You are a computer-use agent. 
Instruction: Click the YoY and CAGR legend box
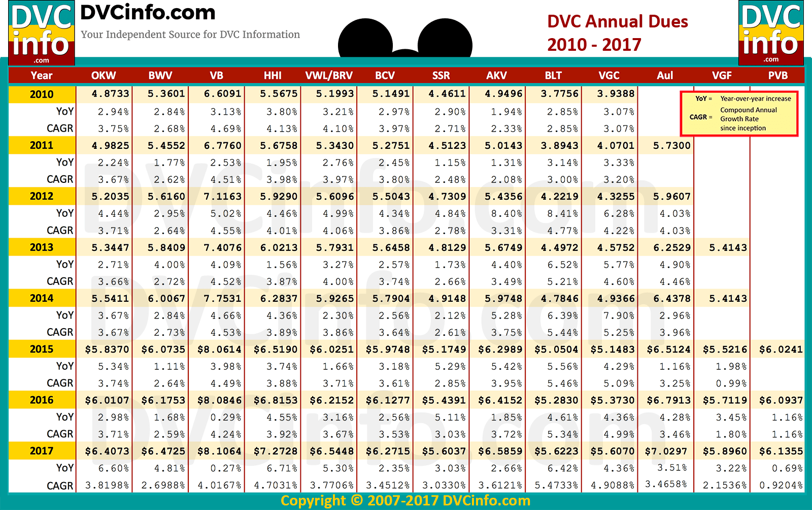[x=739, y=113]
